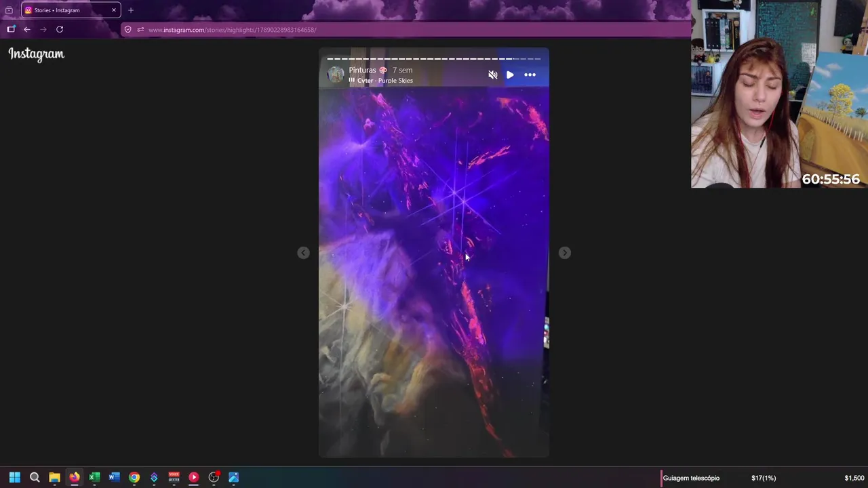868x488 pixels.
Task: Unmute the story audio
Action: [493, 75]
